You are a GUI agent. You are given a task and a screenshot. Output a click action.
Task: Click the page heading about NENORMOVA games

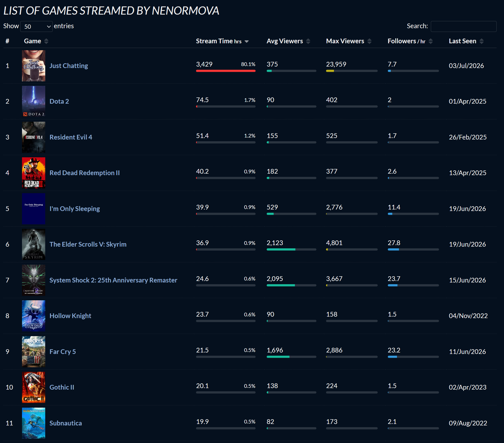click(x=111, y=11)
